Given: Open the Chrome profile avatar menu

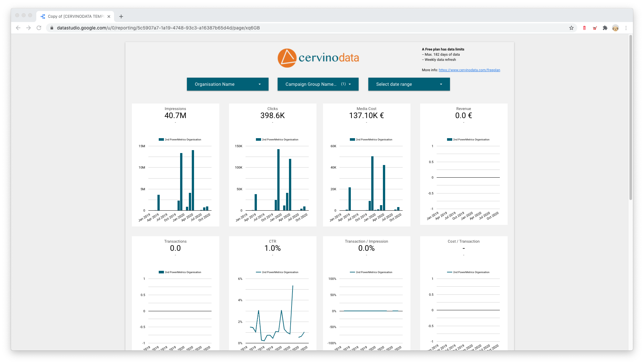Looking at the screenshot, I should tap(615, 28).
